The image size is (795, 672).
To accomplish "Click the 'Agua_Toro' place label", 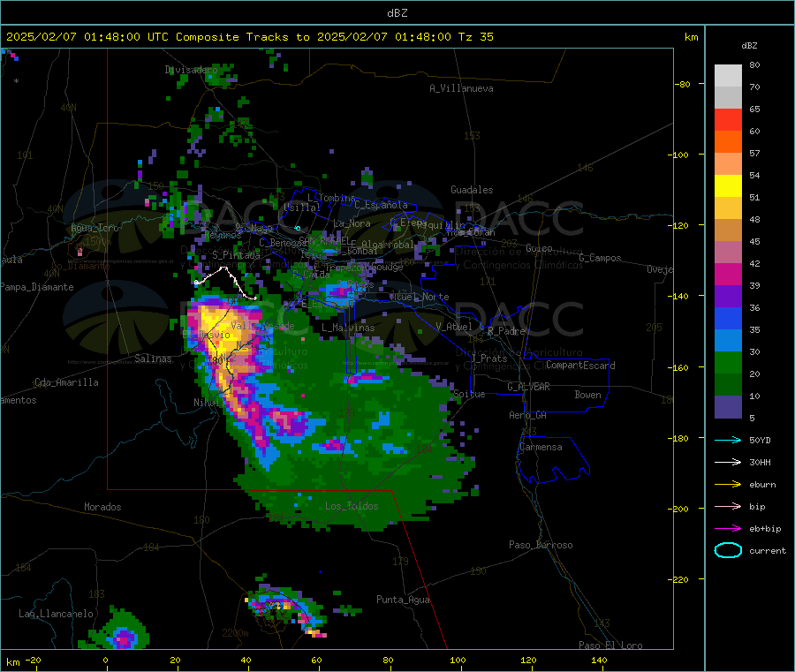I will point(95,228).
